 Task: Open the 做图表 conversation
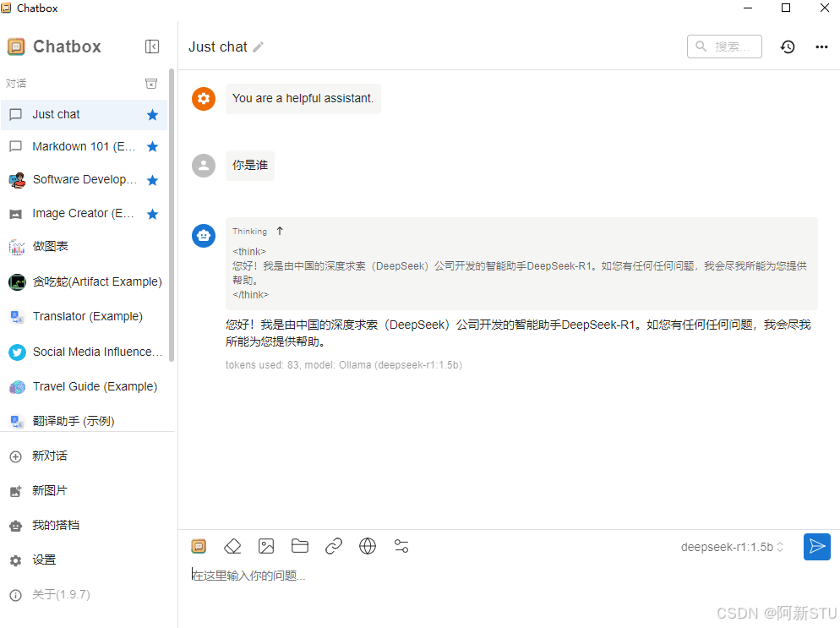(85, 247)
